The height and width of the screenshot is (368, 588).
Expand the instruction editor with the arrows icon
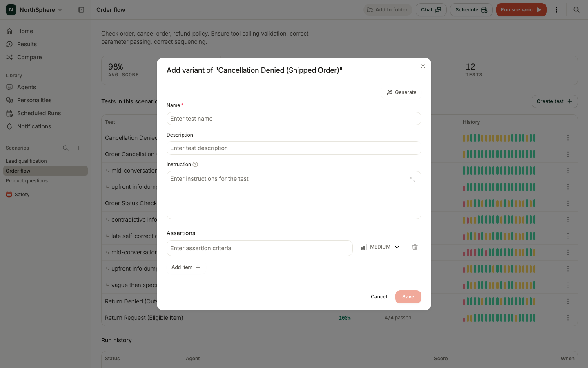[x=413, y=180]
